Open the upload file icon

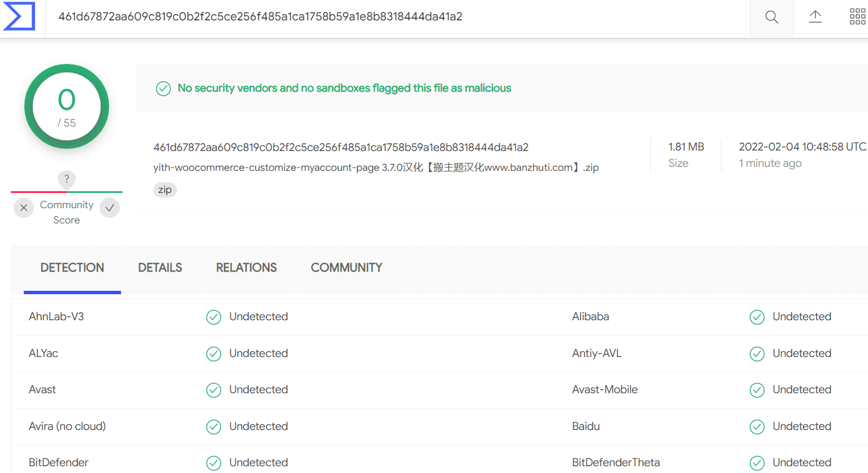pyautogui.click(x=815, y=17)
